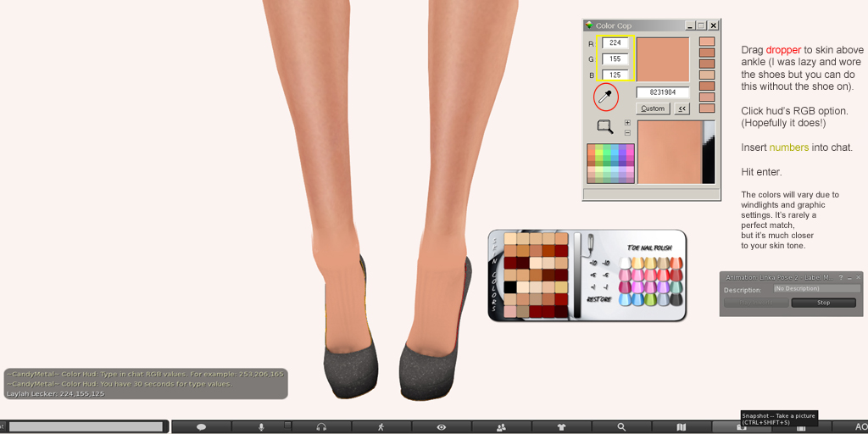
Task: Click the plus zoom-in button in Color Cop
Action: click(x=627, y=123)
